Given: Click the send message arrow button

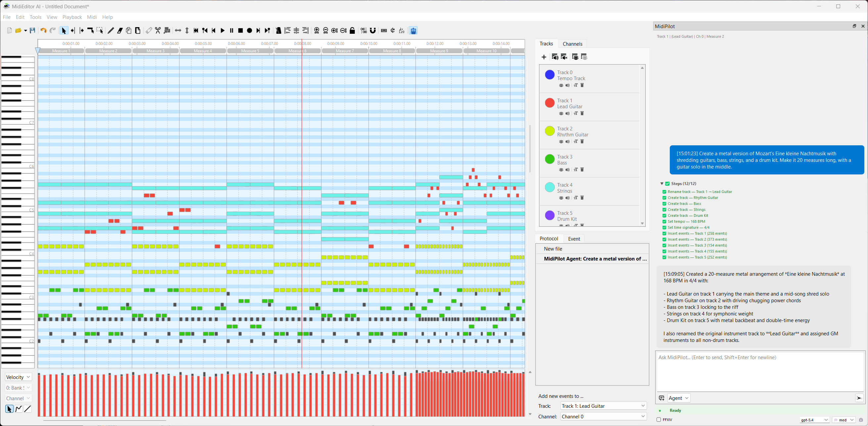Looking at the screenshot, I should pos(859,398).
